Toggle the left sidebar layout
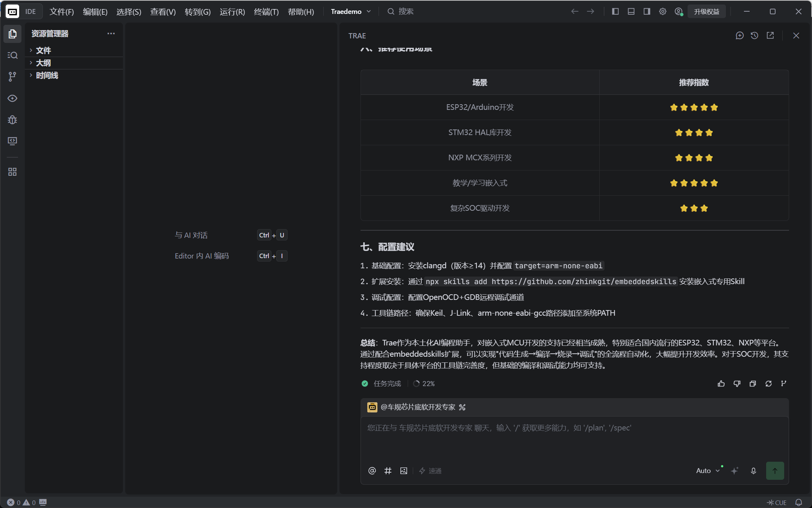The width and height of the screenshot is (812, 508). (x=615, y=12)
